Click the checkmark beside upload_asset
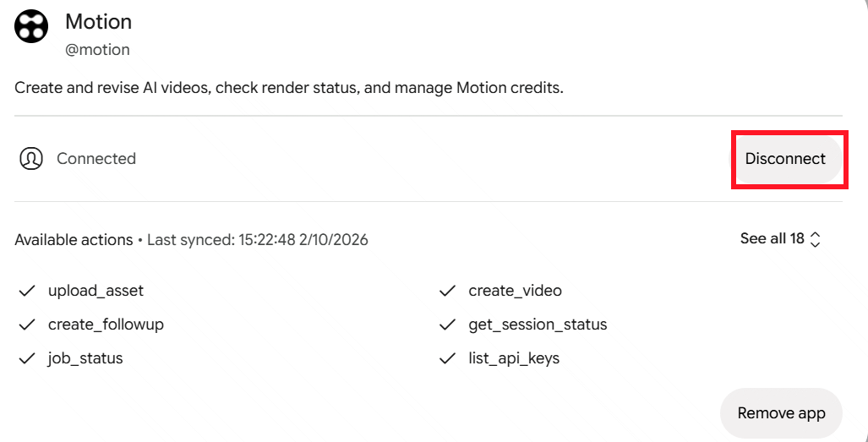Image resolution: width=868 pixels, height=442 pixels. pyautogui.click(x=27, y=291)
